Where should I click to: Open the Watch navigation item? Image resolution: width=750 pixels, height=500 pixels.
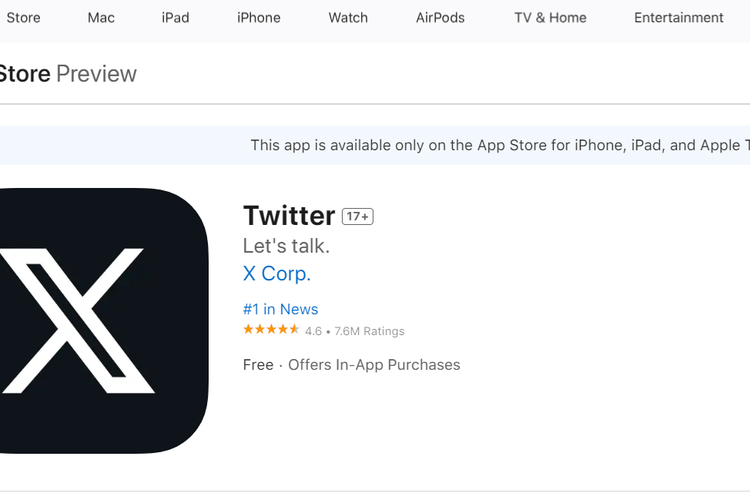(x=348, y=18)
